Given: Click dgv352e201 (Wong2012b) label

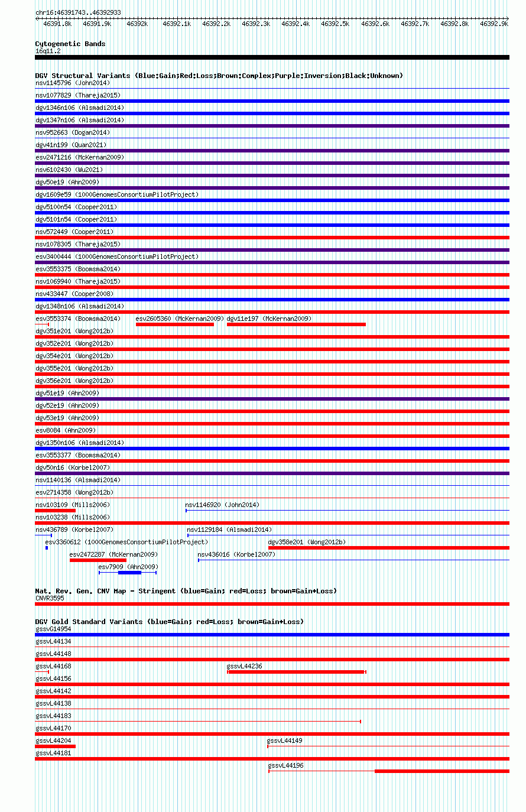Looking at the screenshot, I should click(74, 343).
